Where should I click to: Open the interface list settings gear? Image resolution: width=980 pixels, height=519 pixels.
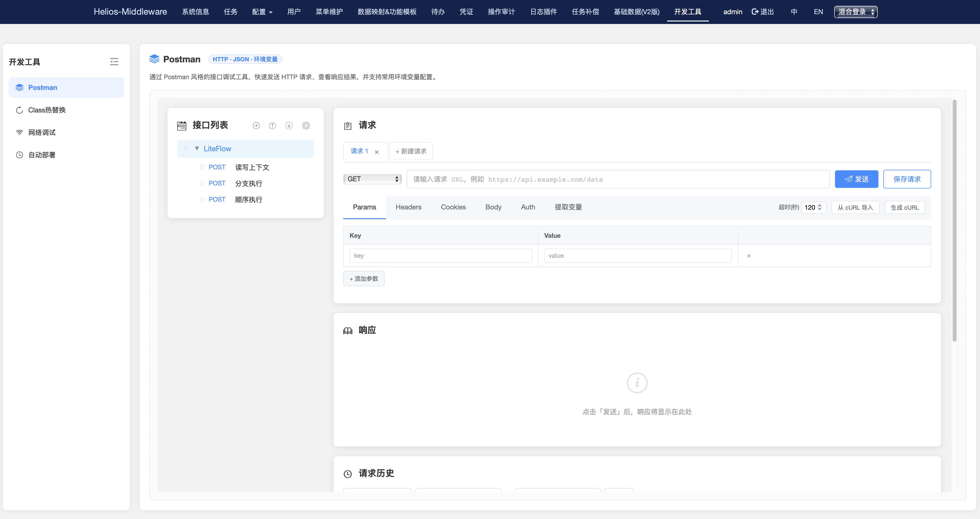coord(306,125)
